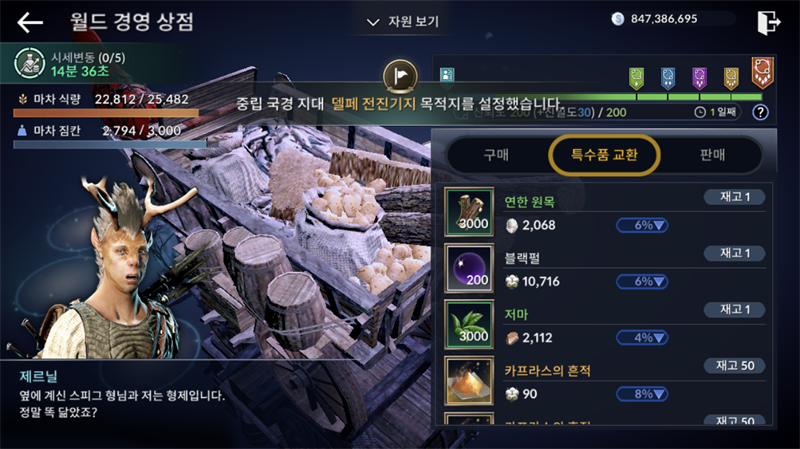Viewport: 800px width, 449px height.
Task: Click the destination flag icon
Action: (401, 77)
